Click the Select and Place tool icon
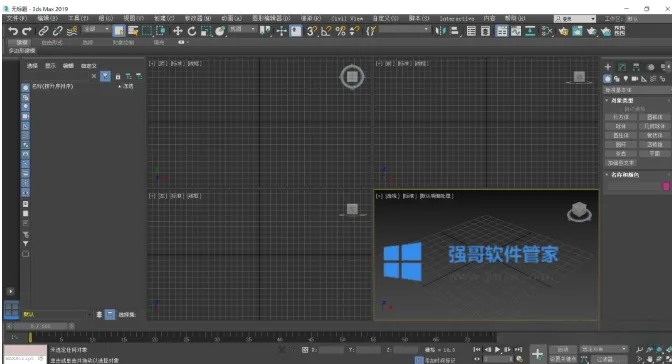 click(x=220, y=31)
